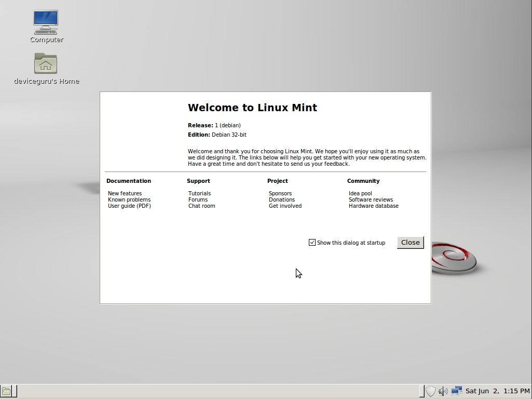
Task: Click the Community heading
Action: point(363,181)
